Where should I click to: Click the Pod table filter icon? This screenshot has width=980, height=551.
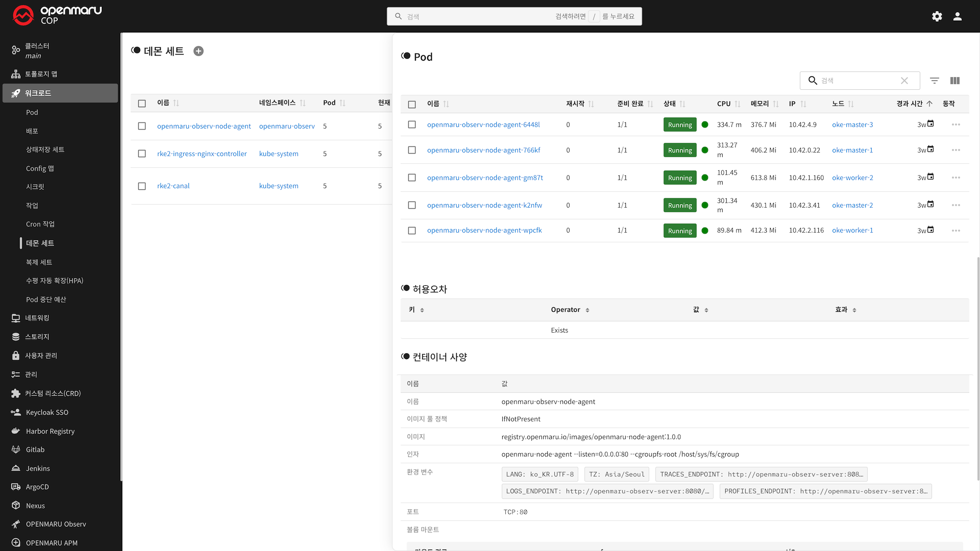[934, 81]
